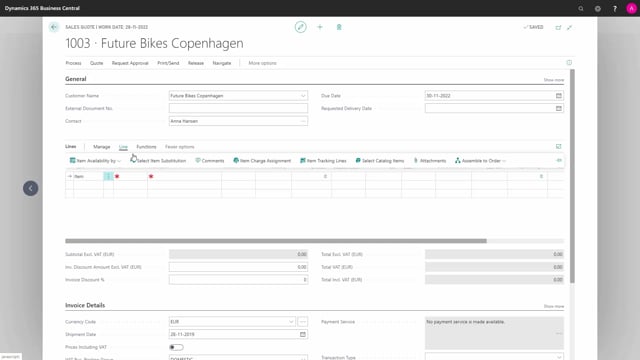Click Inv. Discount Amount Excl. VAT field
This screenshot has height=360, width=640.
(238, 267)
